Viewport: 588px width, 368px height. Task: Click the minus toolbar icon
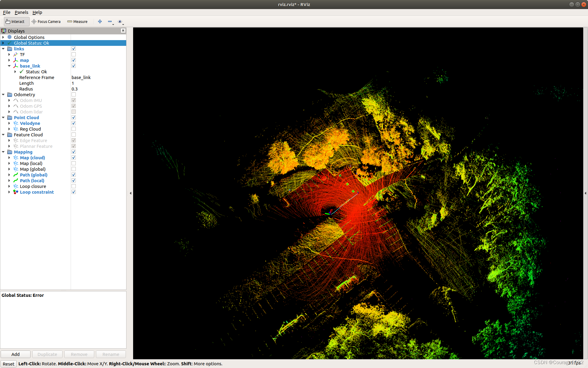[110, 21]
